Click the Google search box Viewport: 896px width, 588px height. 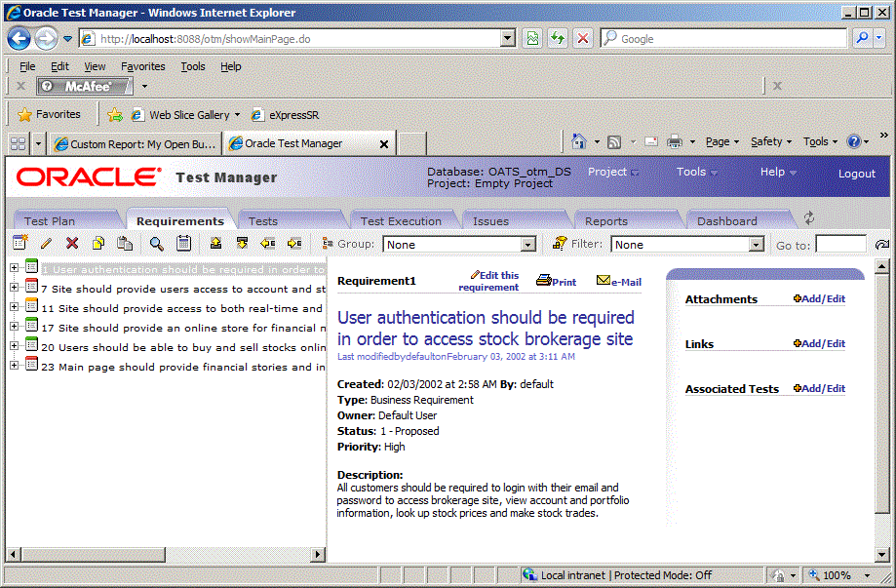pos(724,38)
